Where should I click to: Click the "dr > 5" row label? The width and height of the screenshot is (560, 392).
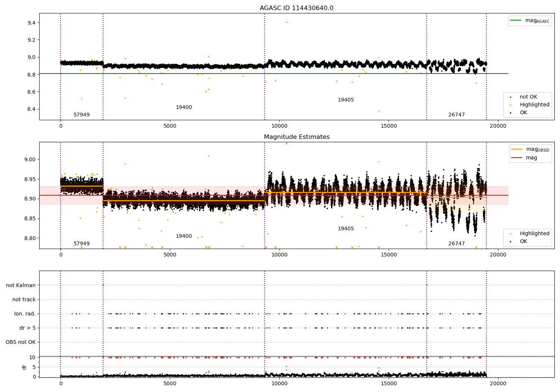28,328
